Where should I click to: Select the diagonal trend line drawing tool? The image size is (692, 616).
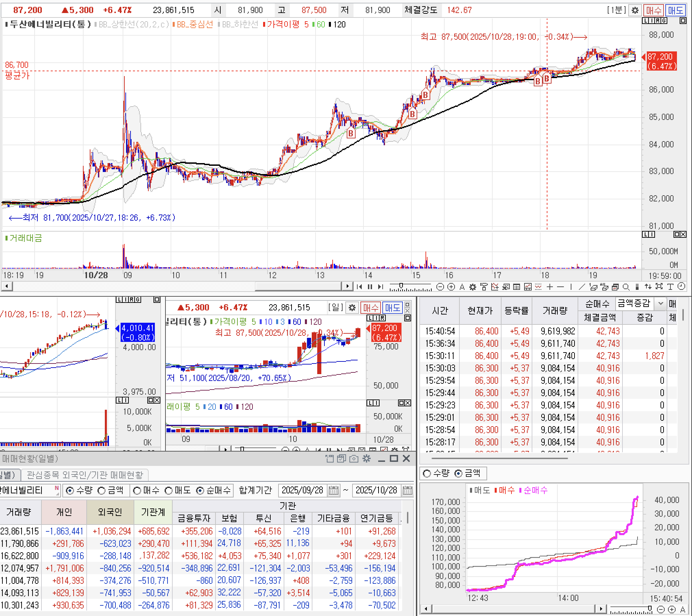click(x=582, y=287)
